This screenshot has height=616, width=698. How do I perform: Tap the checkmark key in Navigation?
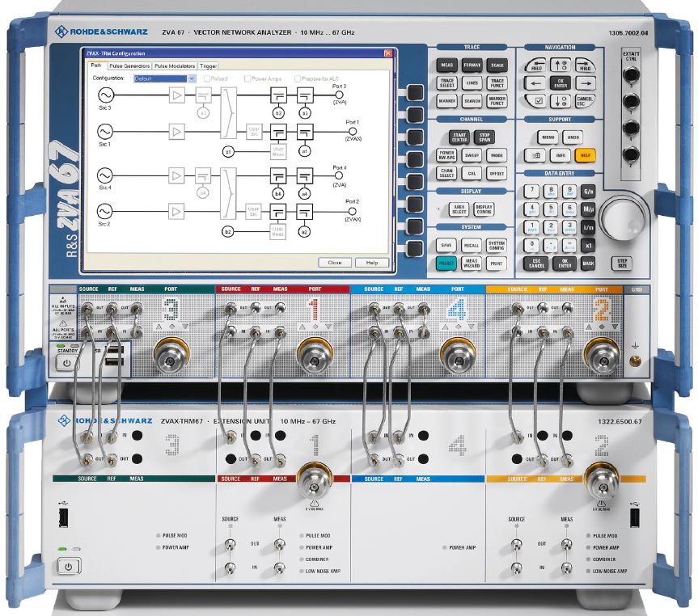coord(535,100)
